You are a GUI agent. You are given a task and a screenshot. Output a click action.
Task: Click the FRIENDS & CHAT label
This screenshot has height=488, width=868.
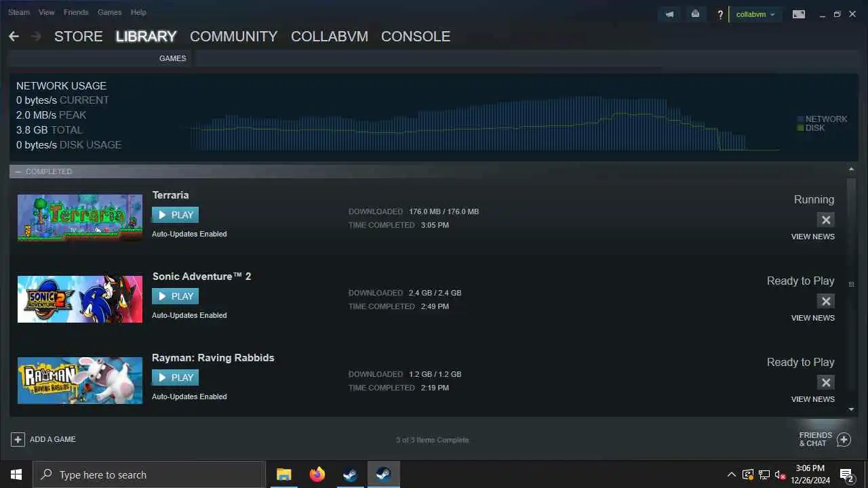tap(816, 439)
